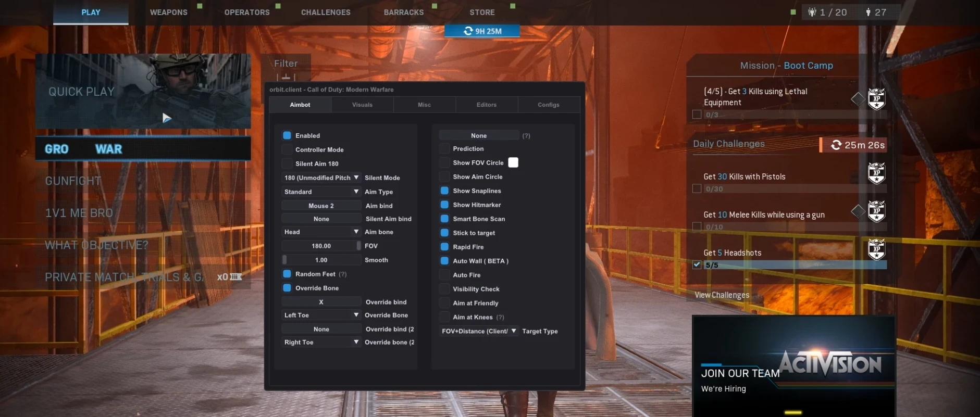Open the CHALLENGES menu tab

(326, 12)
